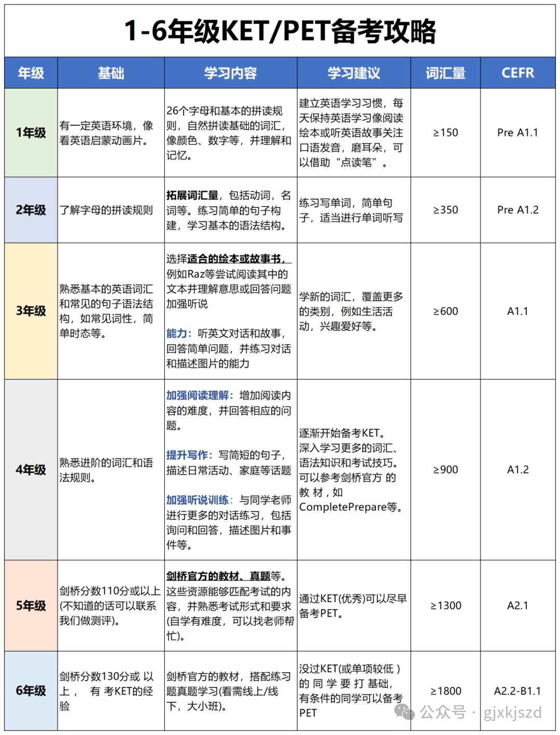Viewport: 560px width, 735px height.
Task: Click the blue heading "提升写作:"
Action: coord(190,455)
